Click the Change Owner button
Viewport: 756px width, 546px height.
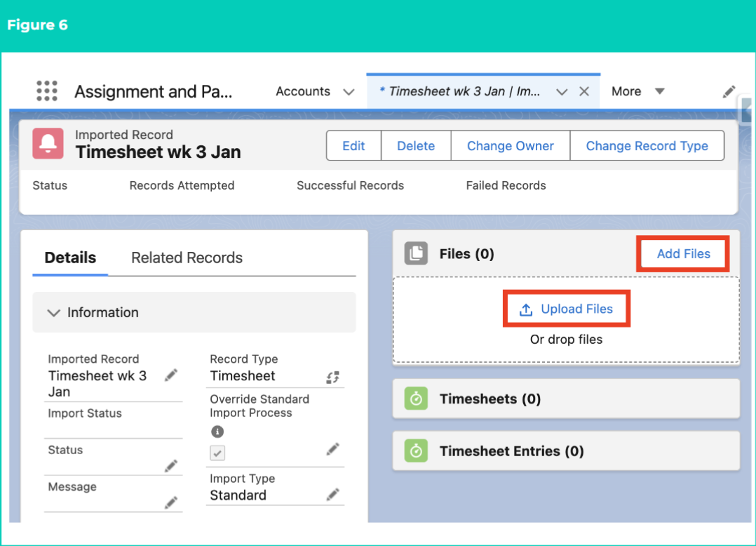[x=510, y=146]
